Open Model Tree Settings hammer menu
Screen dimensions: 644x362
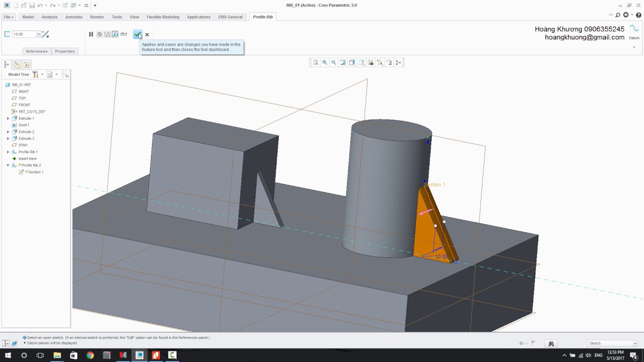pos(36,74)
